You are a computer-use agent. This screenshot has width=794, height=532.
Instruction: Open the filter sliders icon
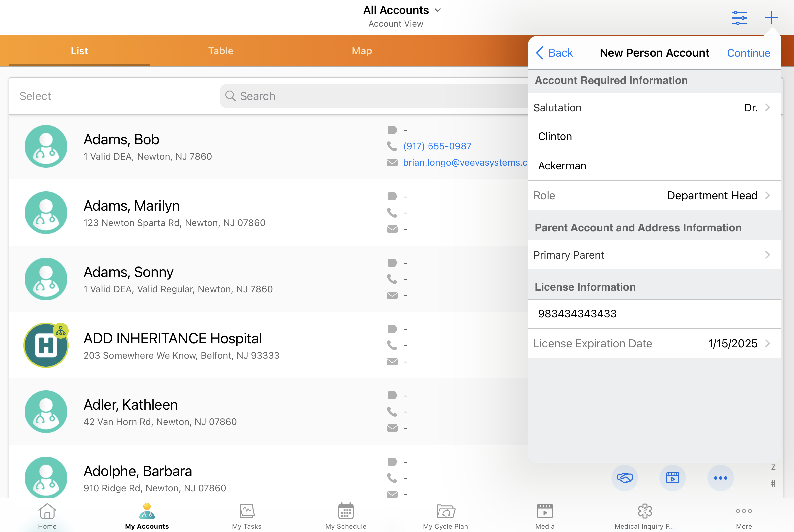click(x=739, y=18)
